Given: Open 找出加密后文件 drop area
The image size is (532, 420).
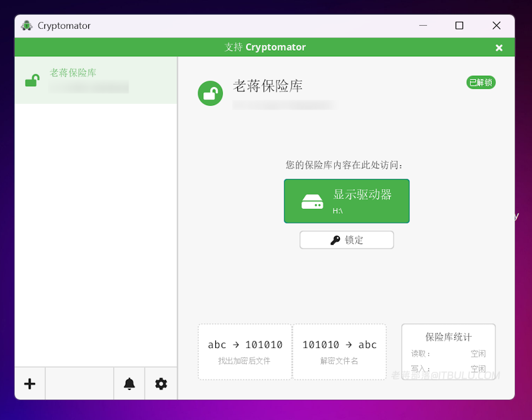Looking at the screenshot, I should (245, 352).
